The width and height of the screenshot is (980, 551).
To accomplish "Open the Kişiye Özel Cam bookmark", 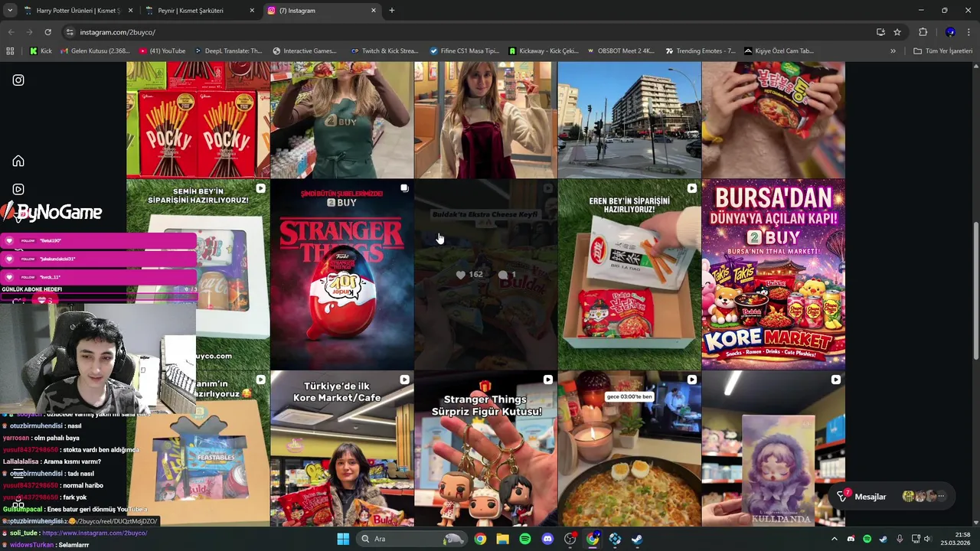I will 780,51.
